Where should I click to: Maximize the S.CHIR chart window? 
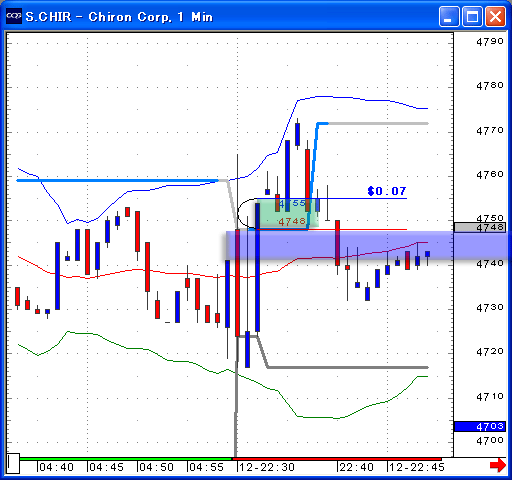click(x=472, y=16)
